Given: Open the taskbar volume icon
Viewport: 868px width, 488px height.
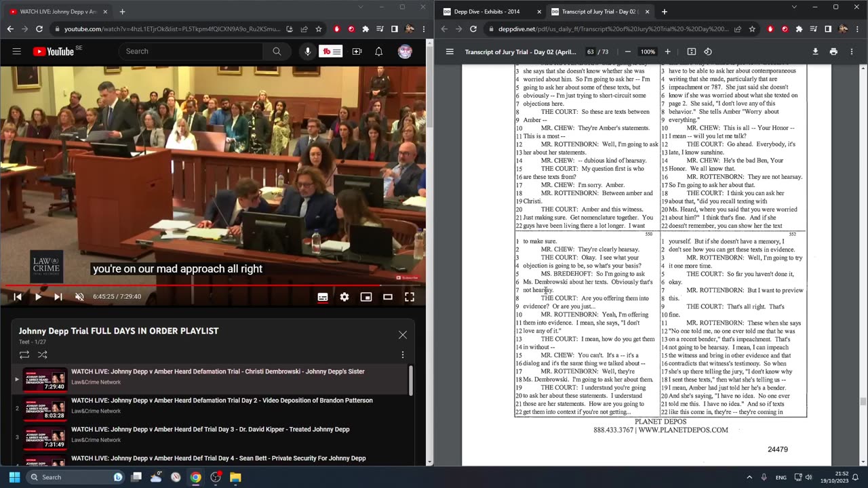Looking at the screenshot, I should 808,477.
